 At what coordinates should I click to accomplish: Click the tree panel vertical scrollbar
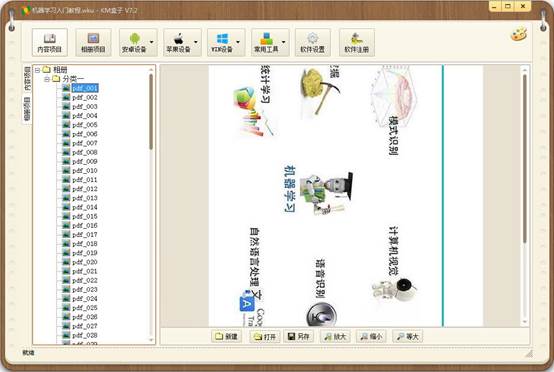pos(151,112)
